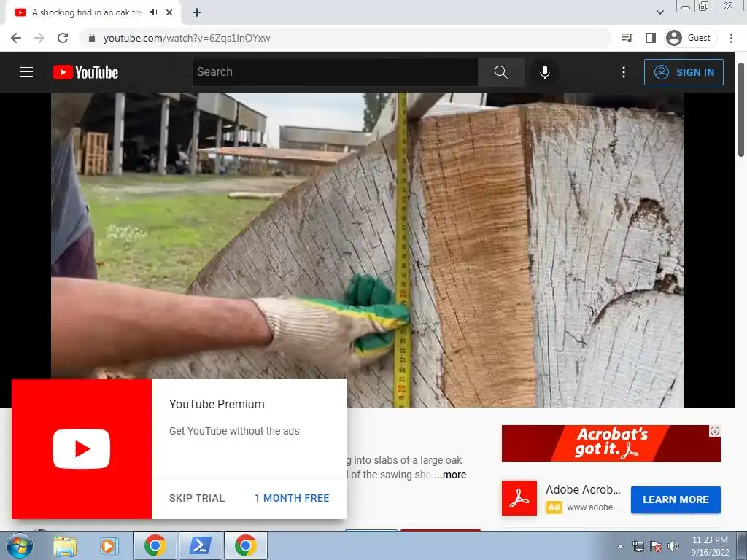
Task: Open the Chrome three-dot menu
Action: (x=731, y=38)
